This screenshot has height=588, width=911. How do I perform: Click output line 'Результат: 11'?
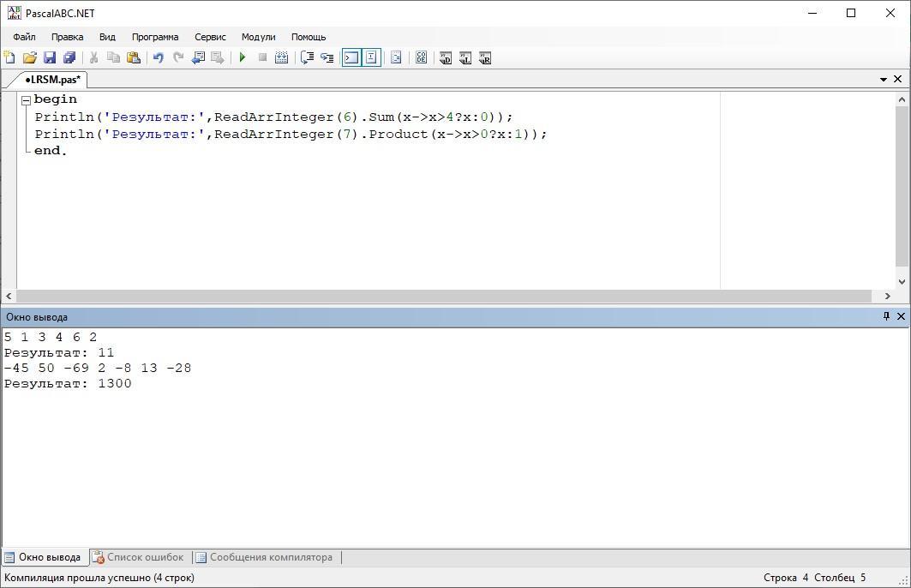(x=58, y=352)
